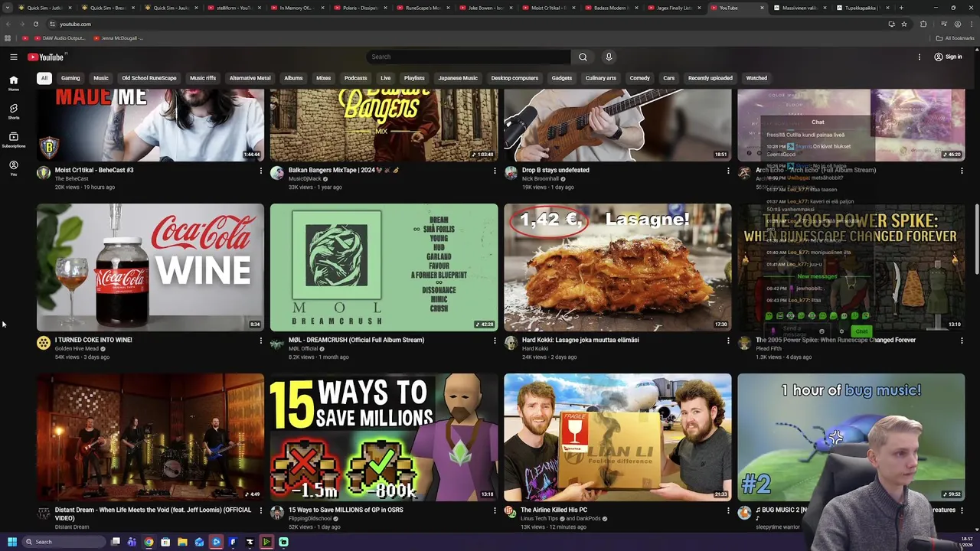
Task: Open Windows Start menu
Action: point(11,542)
